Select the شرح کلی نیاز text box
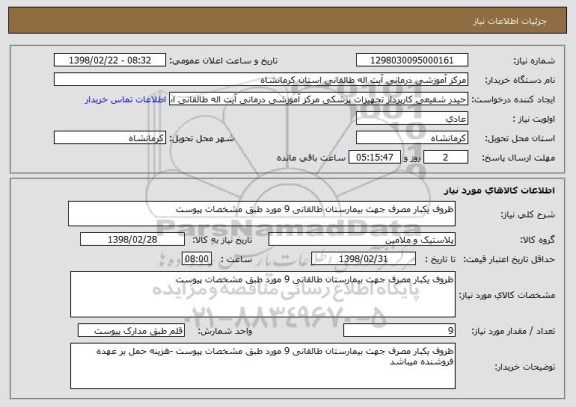The height and width of the screenshot is (407, 576). pos(262,213)
